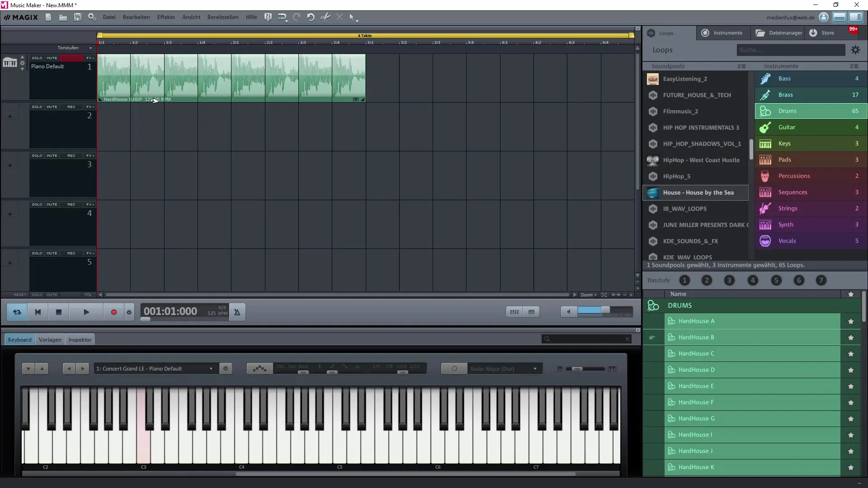
Task: Open the Bearbeiten menu
Action: coord(136,17)
